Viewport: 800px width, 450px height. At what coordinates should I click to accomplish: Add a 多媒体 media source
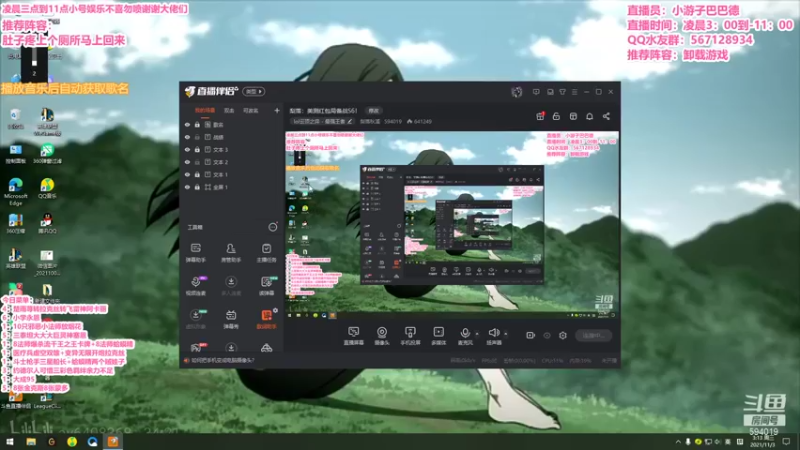coord(438,336)
